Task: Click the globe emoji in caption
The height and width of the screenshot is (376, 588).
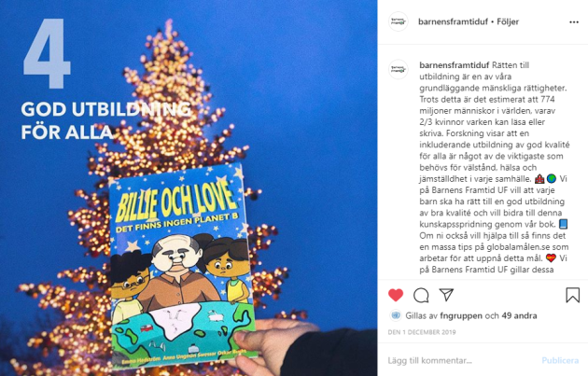Action: click(x=552, y=179)
